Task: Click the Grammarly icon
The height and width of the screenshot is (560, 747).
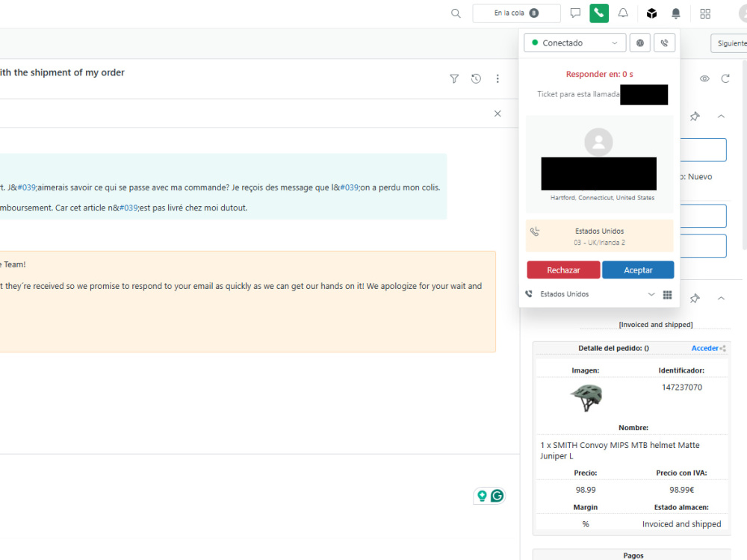Action: click(x=497, y=496)
